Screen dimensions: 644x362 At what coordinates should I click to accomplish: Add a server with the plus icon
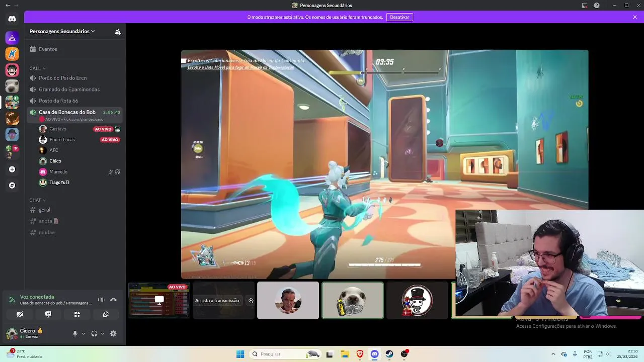point(12,169)
